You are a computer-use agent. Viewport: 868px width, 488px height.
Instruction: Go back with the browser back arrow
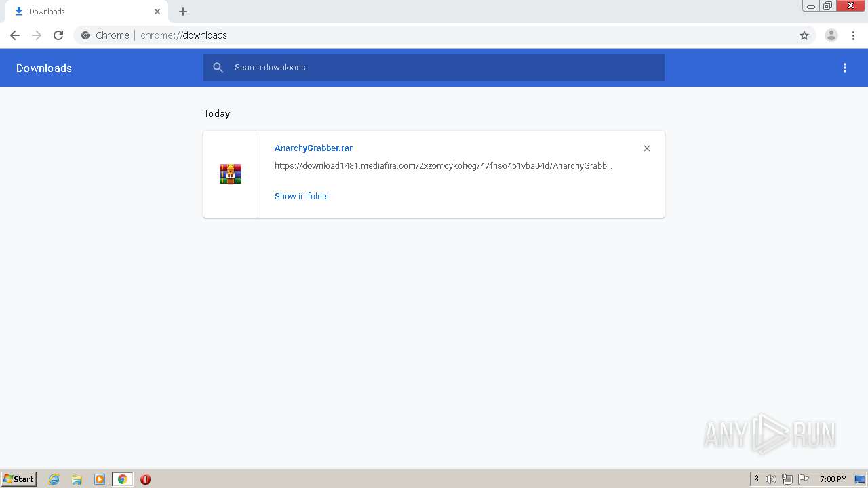click(15, 35)
